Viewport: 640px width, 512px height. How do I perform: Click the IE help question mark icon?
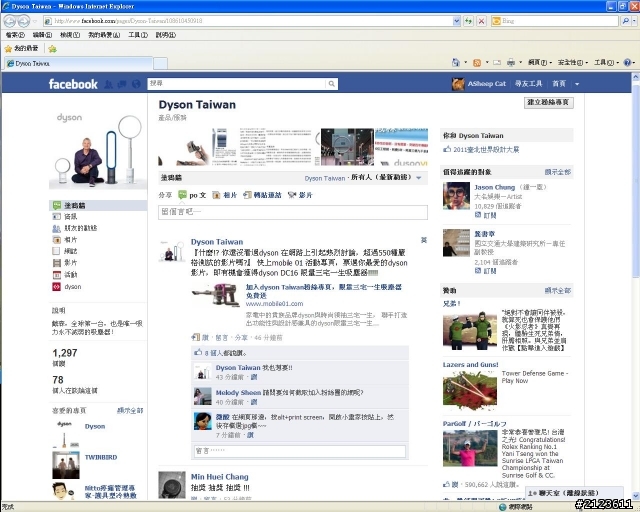click(627, 62)
